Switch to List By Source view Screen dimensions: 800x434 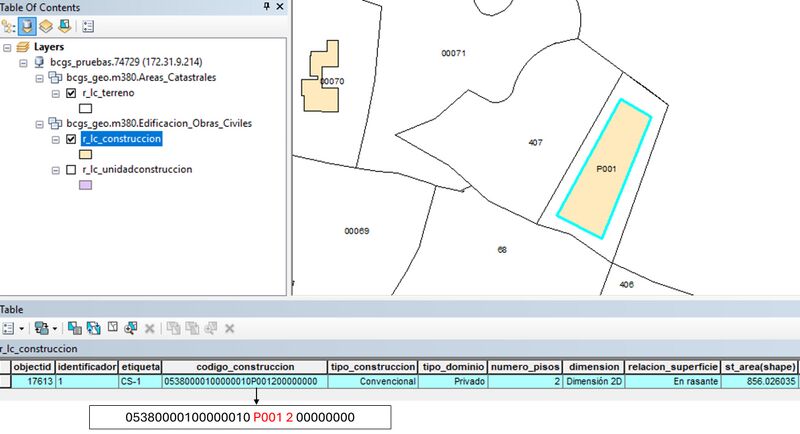tap(27, 27)
